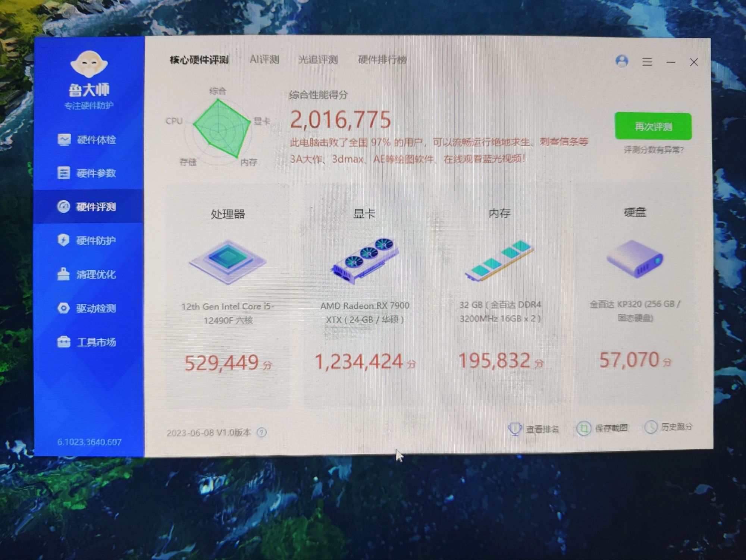Click the 32 GB 金百达 DDR4 description
746x560 pixels.
click(500, 311)
